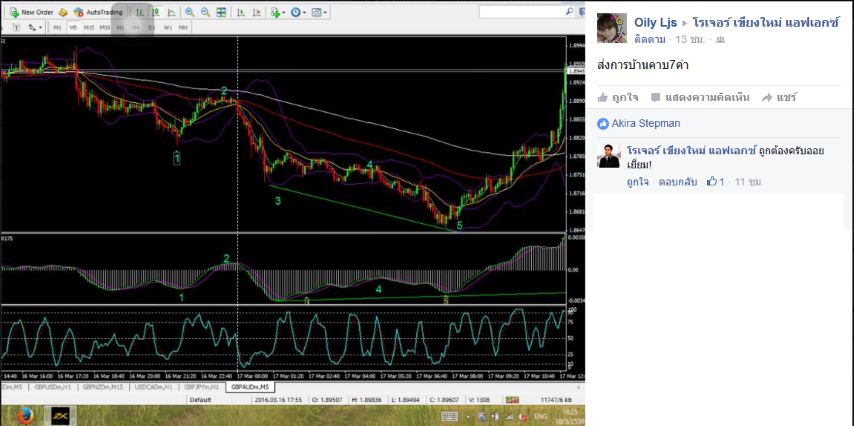Click the periodicity clock icon
Screen dimensions: 854x426
[295, 12]
